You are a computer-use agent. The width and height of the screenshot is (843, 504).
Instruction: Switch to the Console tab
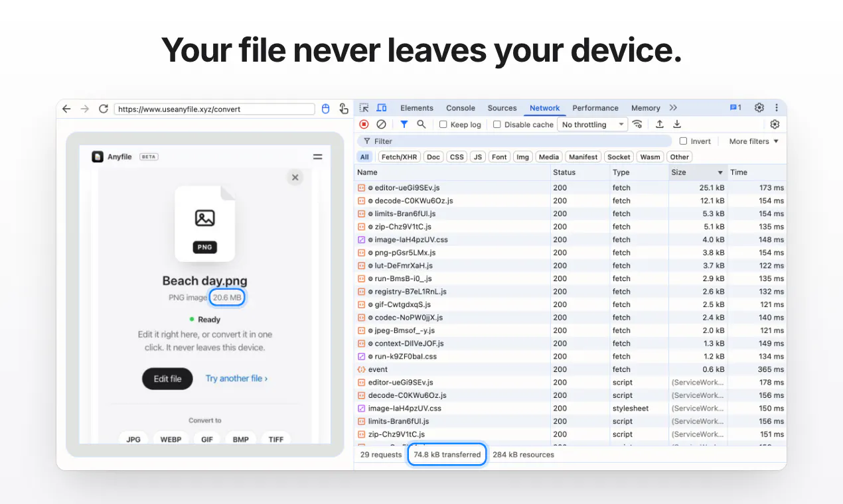pyautogui.click(x=461, y=108)
